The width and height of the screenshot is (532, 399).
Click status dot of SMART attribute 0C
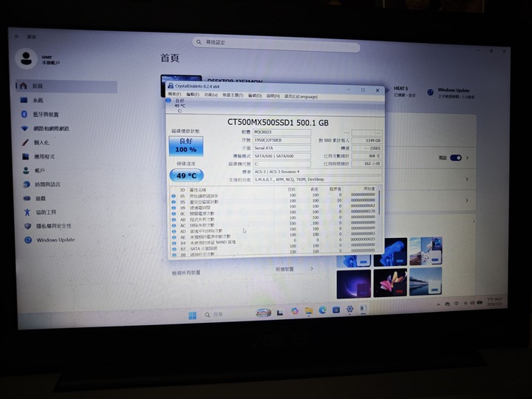pyautogui.click(x=174, y=214)
